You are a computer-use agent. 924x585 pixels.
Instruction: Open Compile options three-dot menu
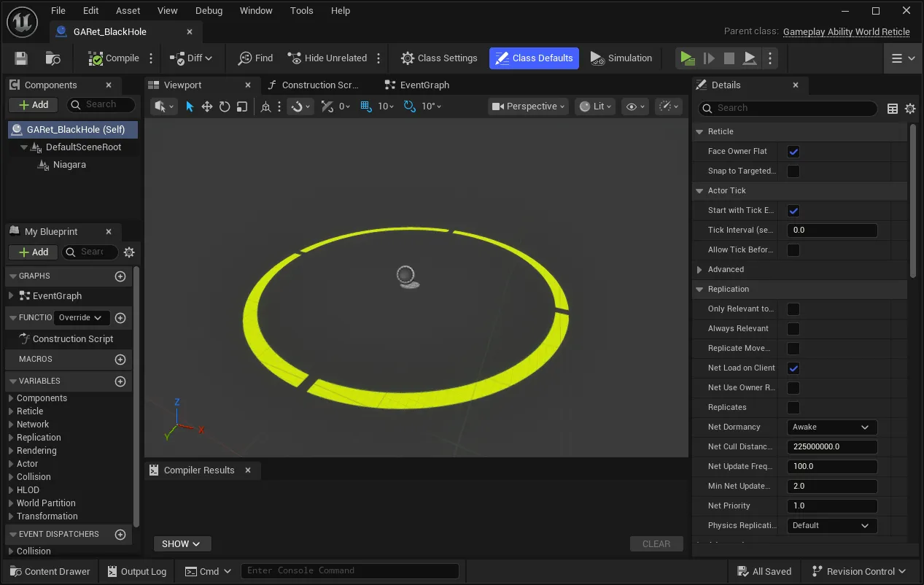pyautogui.click(x=152, y=58)
